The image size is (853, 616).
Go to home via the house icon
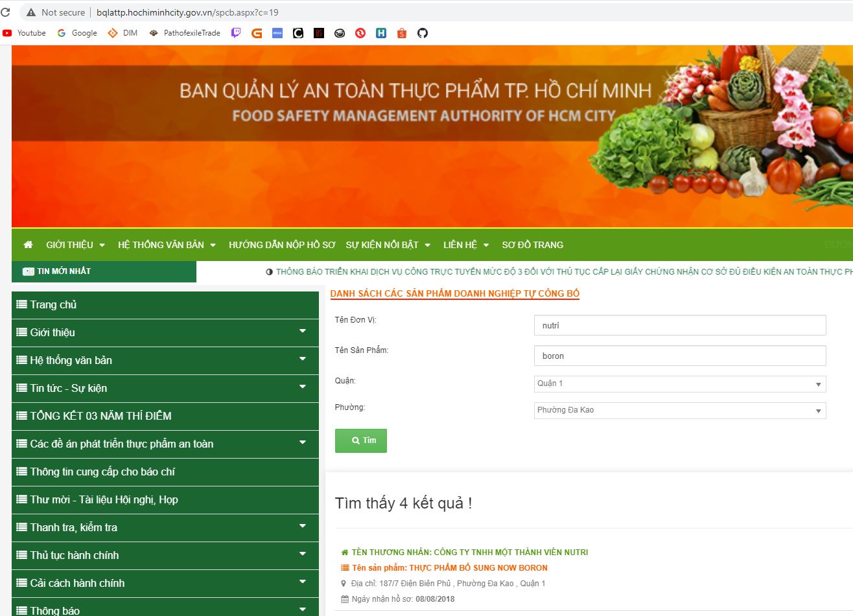[28, 245]
